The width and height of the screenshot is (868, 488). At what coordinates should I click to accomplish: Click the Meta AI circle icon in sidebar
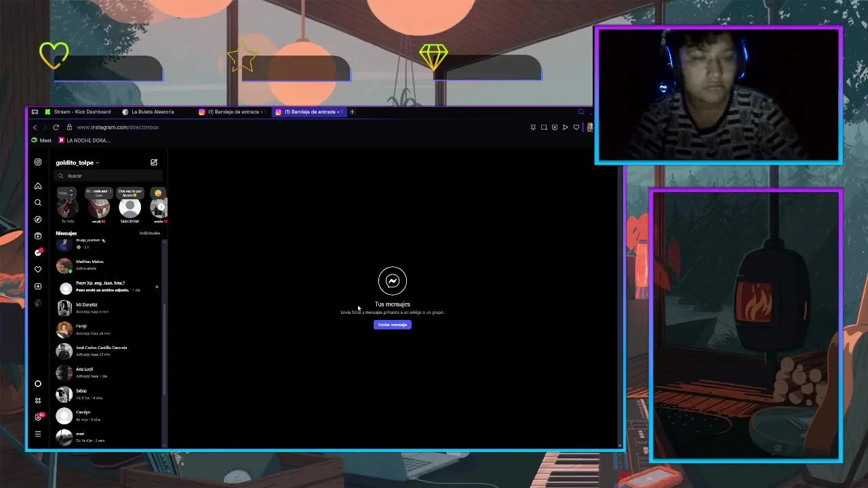tap(38, 384)
